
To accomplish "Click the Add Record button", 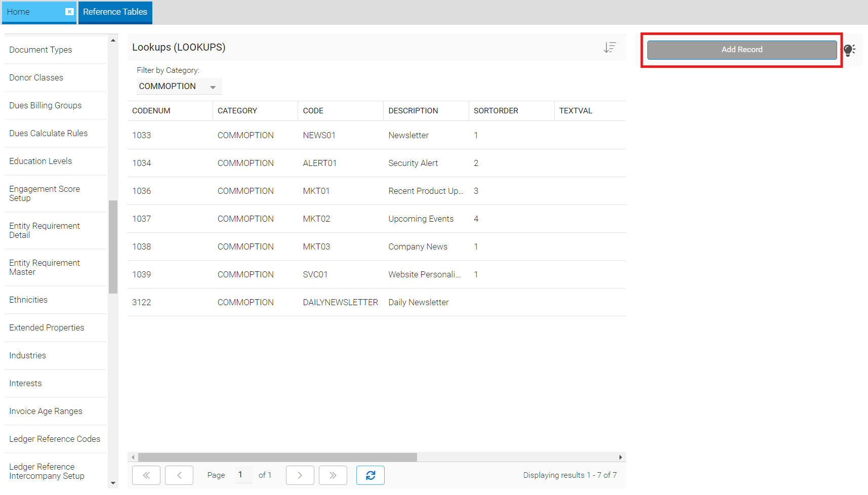I will (742, 50).
